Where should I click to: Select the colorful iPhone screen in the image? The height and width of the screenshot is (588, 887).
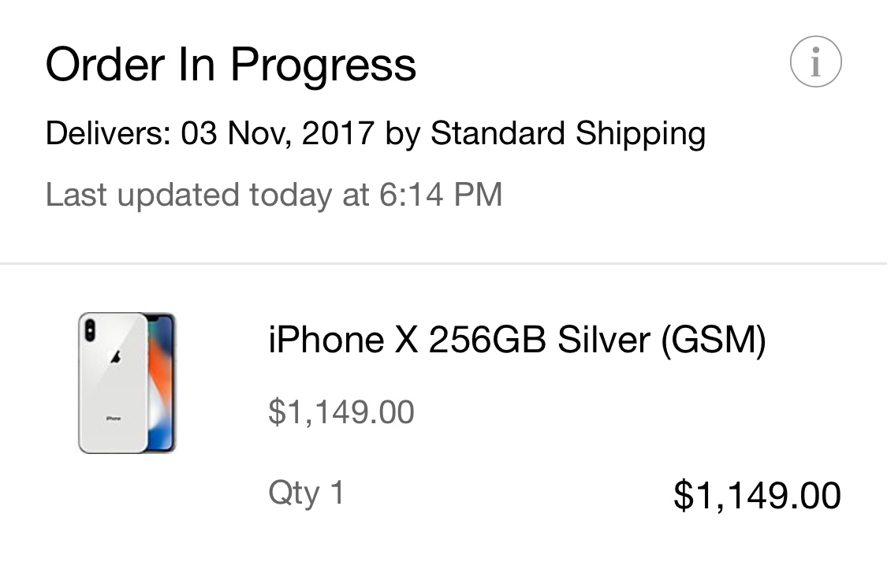pos(160,383)
